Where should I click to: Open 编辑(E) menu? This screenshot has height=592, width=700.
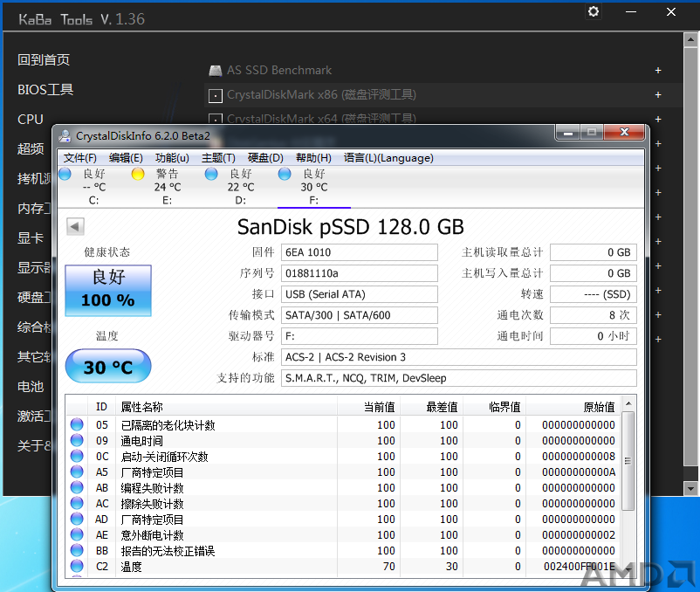[x=126, y=158]
